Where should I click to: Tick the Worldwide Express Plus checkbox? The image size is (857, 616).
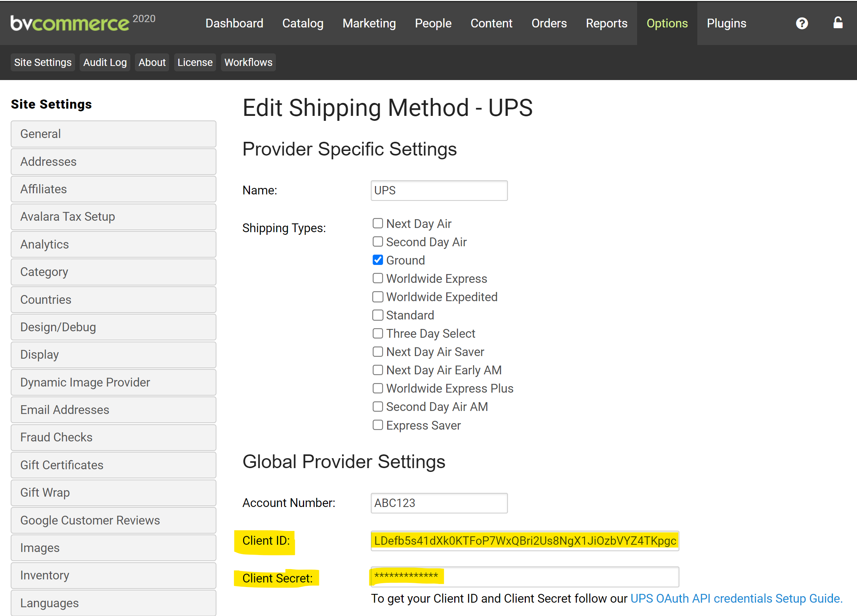coord(378,388)
